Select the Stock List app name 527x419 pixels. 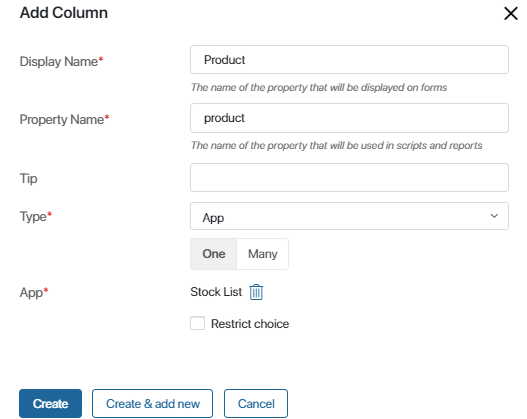216,292
